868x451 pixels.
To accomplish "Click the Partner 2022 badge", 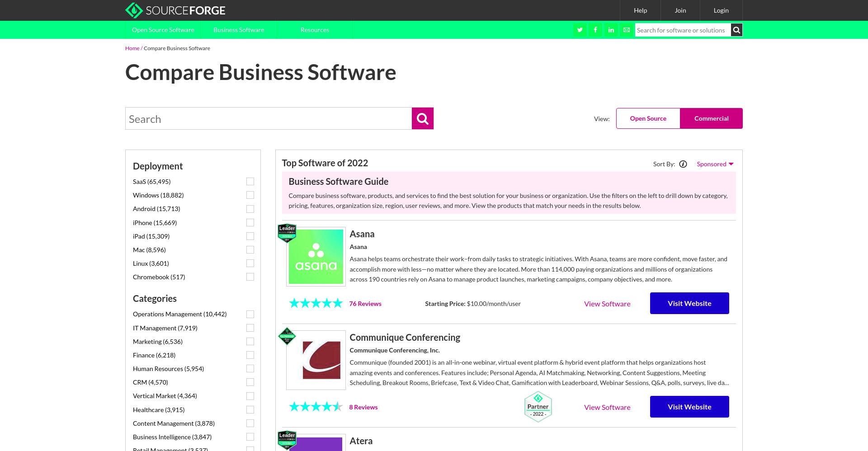I will 538,407.
